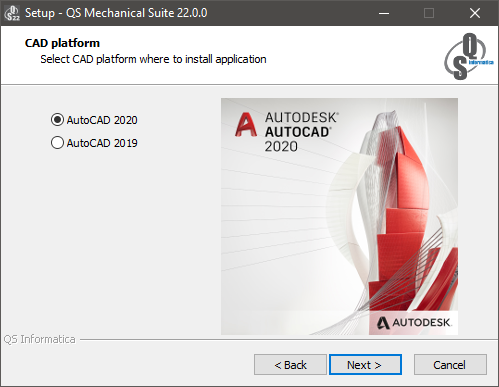Go to the next setup step
Viewport: 499px width, 387px height.
click(365, 365)
